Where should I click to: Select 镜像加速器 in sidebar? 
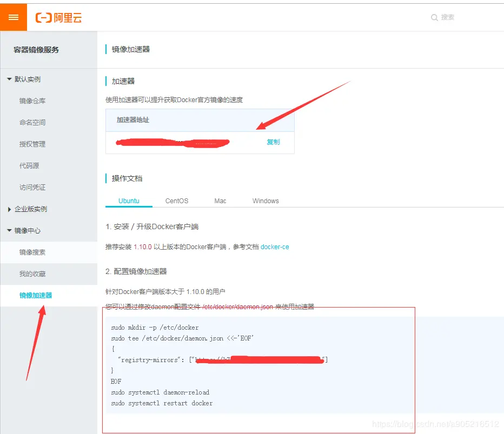[x=36, y=295]
